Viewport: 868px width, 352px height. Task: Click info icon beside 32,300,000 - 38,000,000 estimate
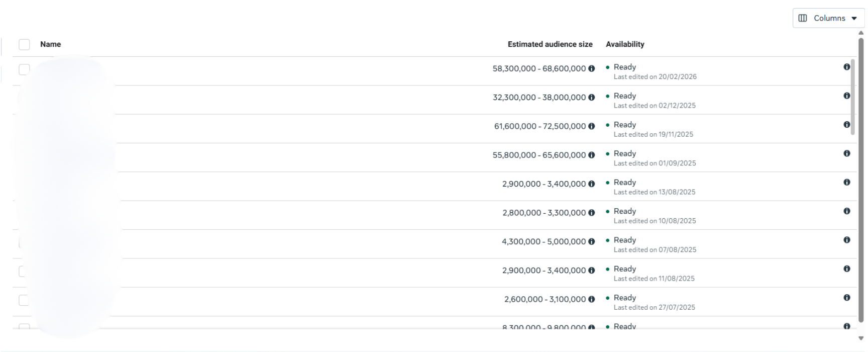coord(591,98)
